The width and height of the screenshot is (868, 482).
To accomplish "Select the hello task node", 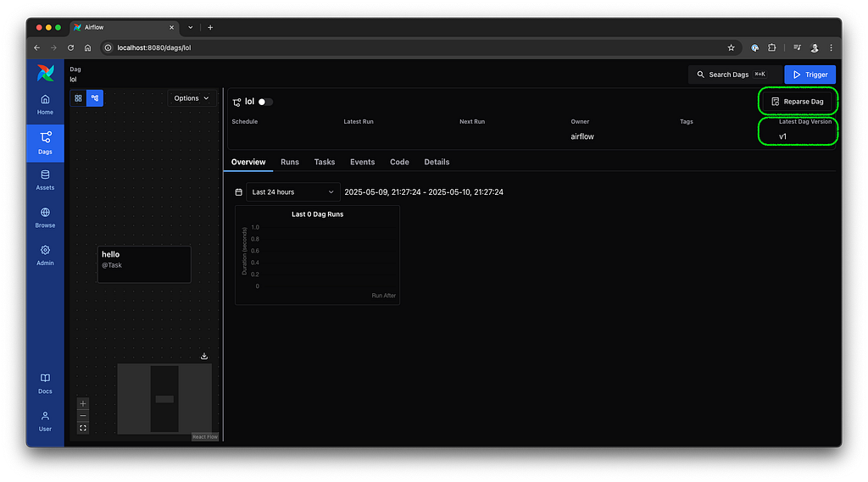I will pyautogui.click(x=144, y=264).
